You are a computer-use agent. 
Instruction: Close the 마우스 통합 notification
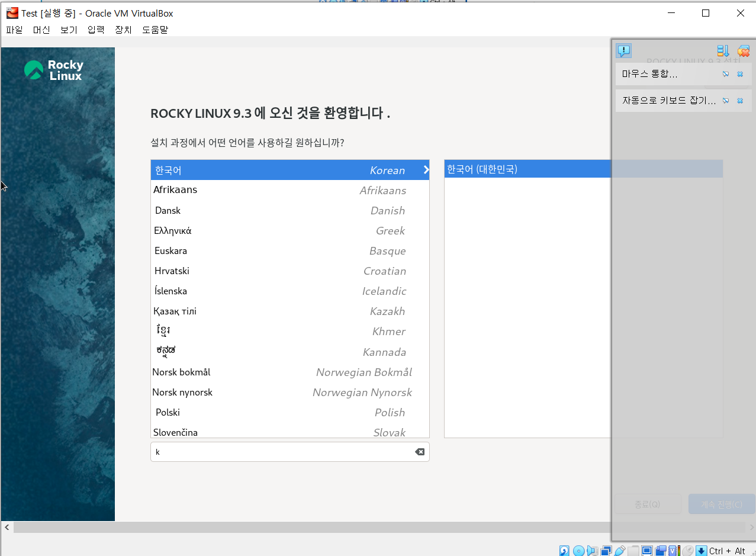(740, 74)
